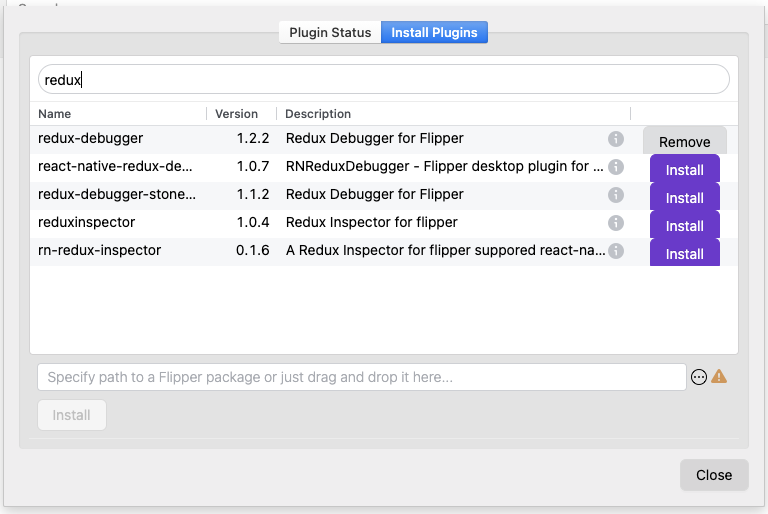Click info icon for rn-redux-inspector plugin
This screenshot has width=768, height=514.
[616, 251]
